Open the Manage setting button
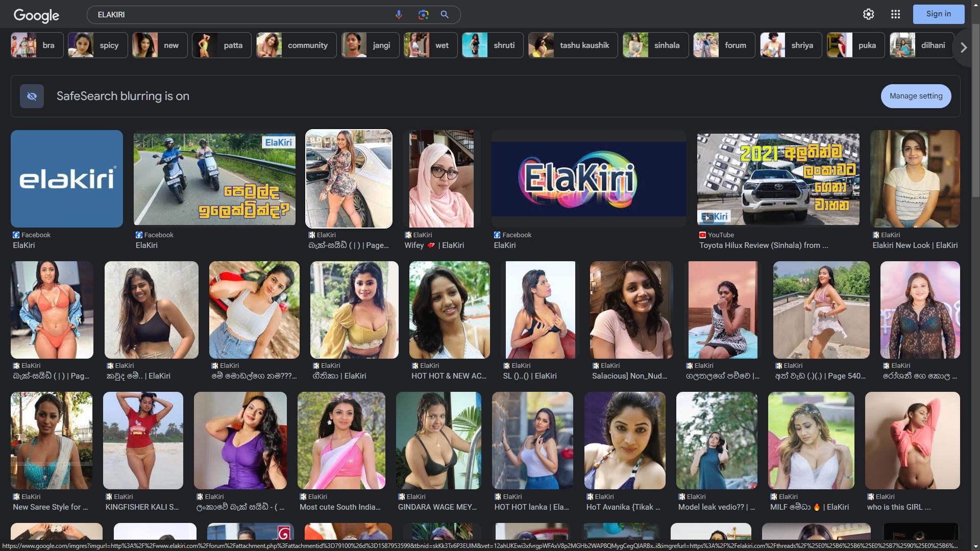980x551 pixels. (916, 96)
